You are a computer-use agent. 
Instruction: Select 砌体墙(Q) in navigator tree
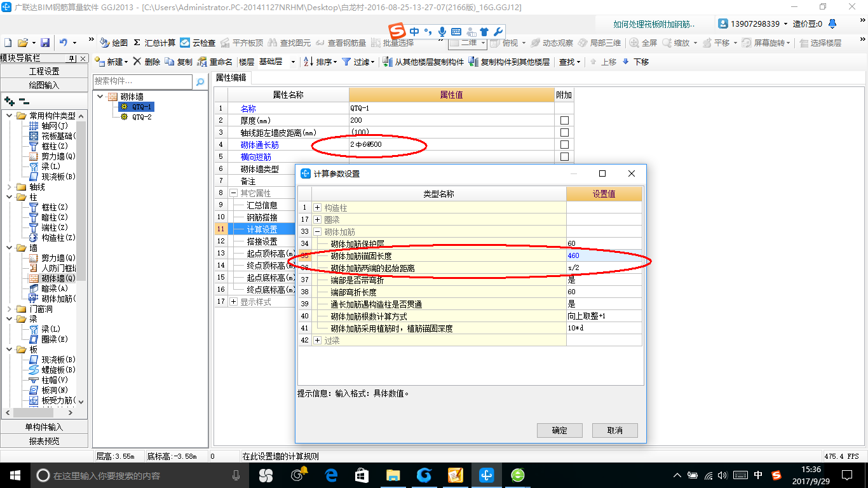tap(53, 278)
